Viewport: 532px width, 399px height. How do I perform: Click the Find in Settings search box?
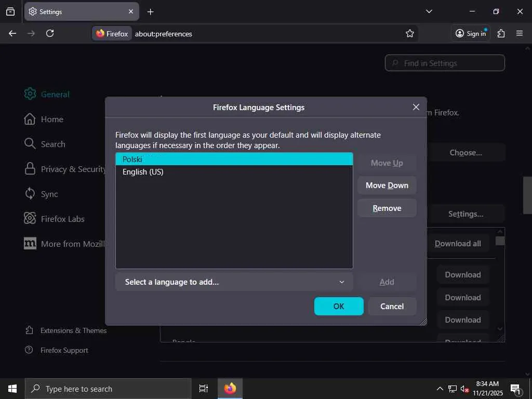[x=445, y=63]
